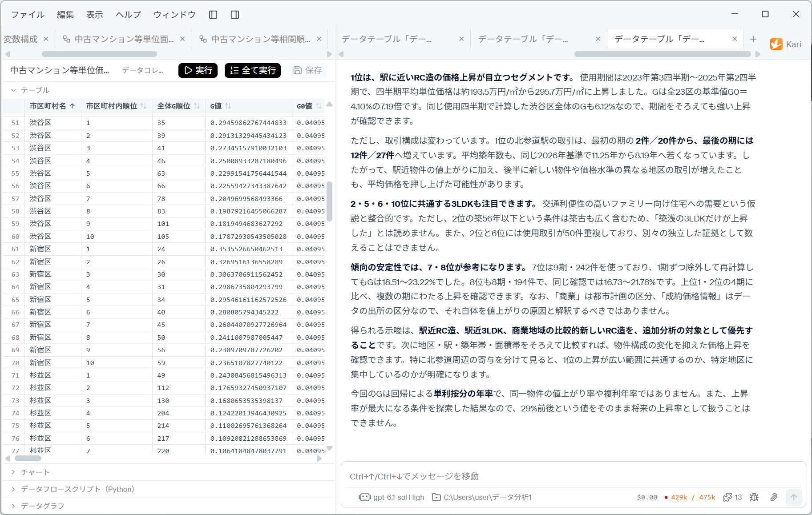This screenshot has width=812, height=515.
Task: Open the debug bug icon in chat bar
Action: click(754, 497)
